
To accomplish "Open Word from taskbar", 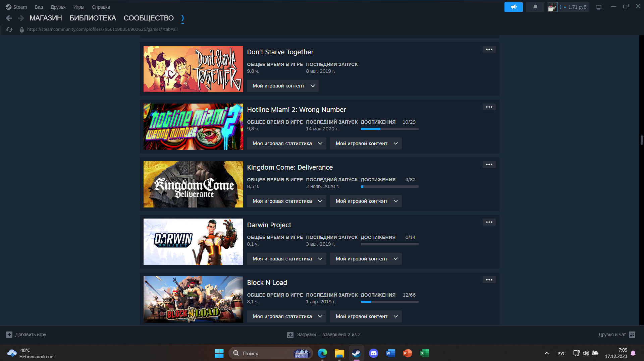I will pyautogui.click(x=390, y=353).
